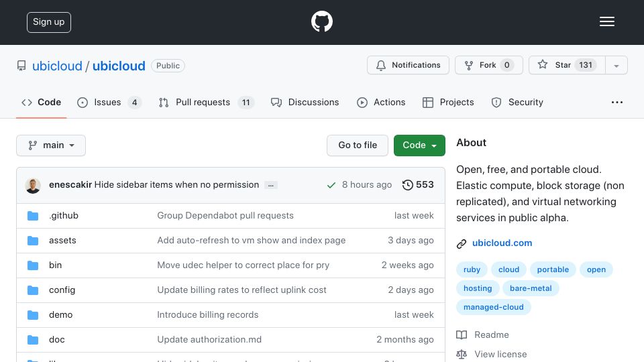Click the assets folder icon
Viewport: 644px width, 362px height.
[x=33, y=241]
